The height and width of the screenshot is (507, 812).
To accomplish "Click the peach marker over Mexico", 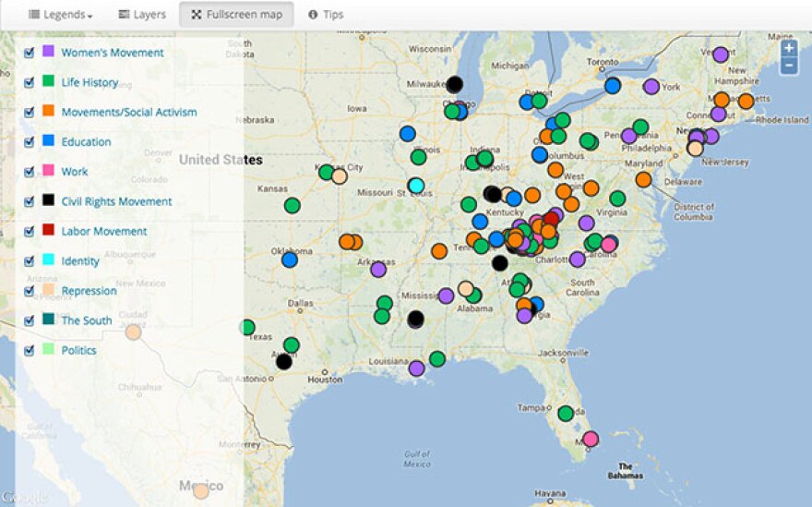I will [x=201, y=491].
